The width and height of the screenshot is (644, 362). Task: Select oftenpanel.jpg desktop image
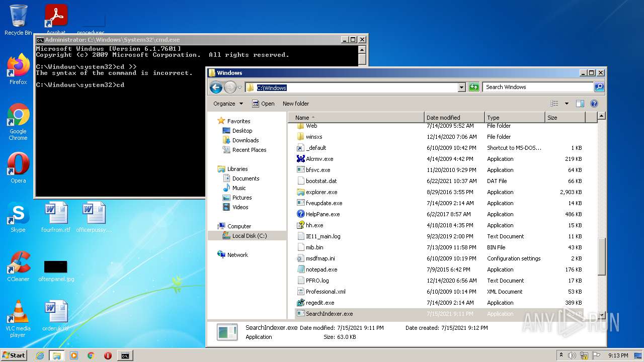[56, 270]
